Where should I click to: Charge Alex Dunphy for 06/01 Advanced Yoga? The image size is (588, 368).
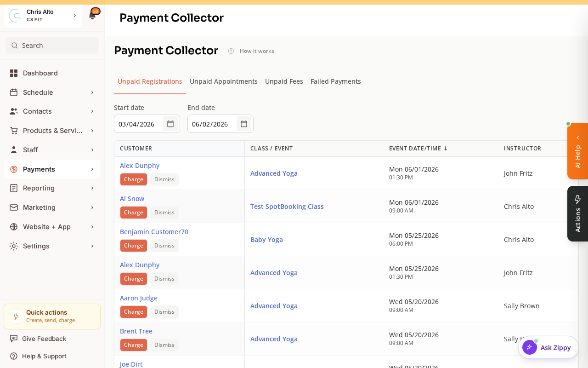(x=134, y=179)
